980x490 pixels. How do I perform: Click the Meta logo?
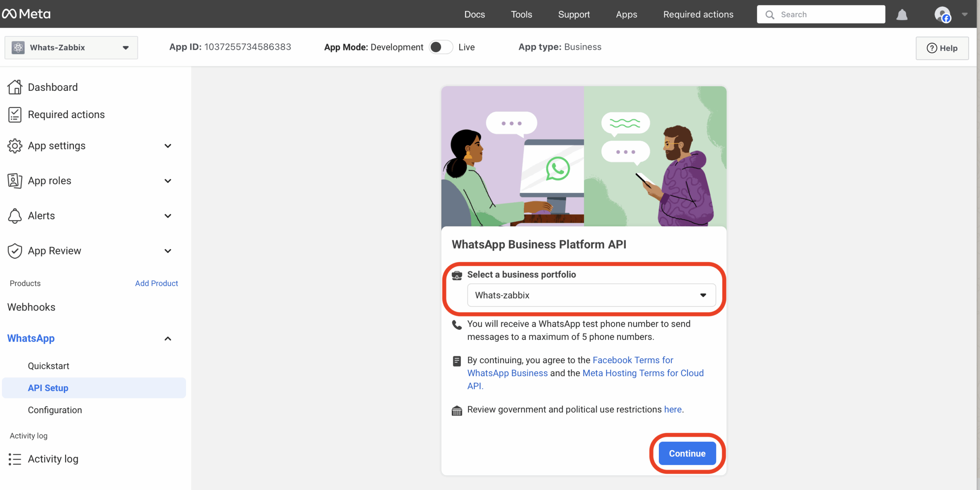pyautogui.click(x=26, y=14)
